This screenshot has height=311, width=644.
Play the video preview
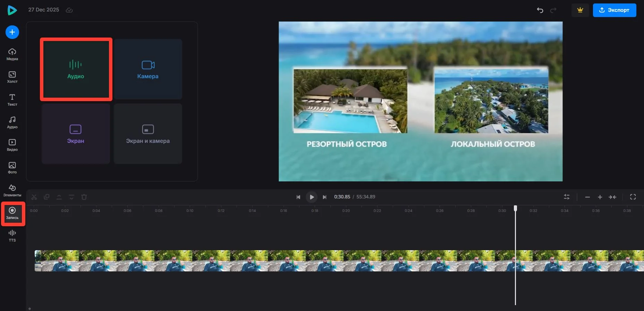tap(312, 197)
